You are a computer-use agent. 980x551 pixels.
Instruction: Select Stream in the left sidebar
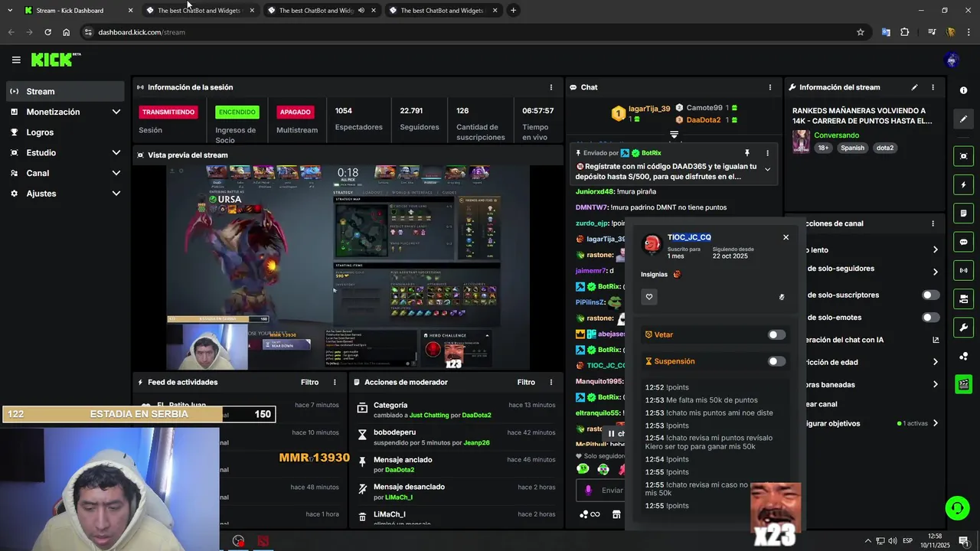(x=64, y=91)
